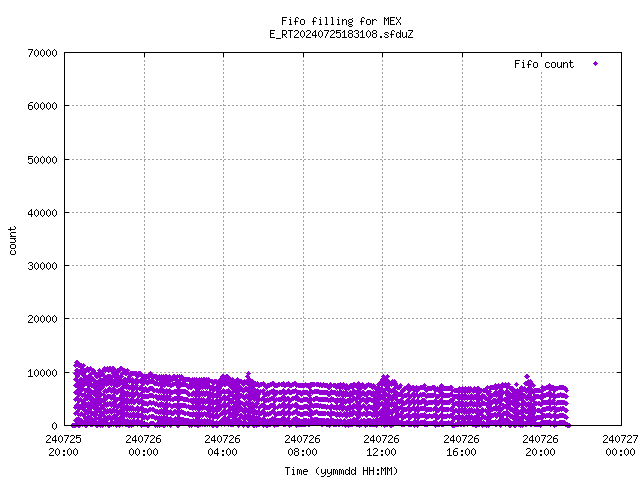Click the y-axis value 10000
This screenshot has height=480, width=640.
click(x=42, y=373)
